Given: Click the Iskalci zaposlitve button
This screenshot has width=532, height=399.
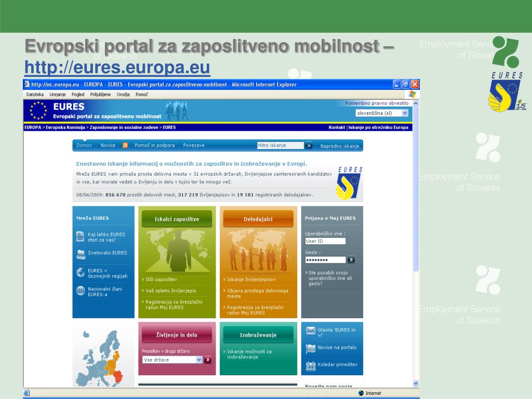Looking at the screenshot, I should (x=177, y=219).
